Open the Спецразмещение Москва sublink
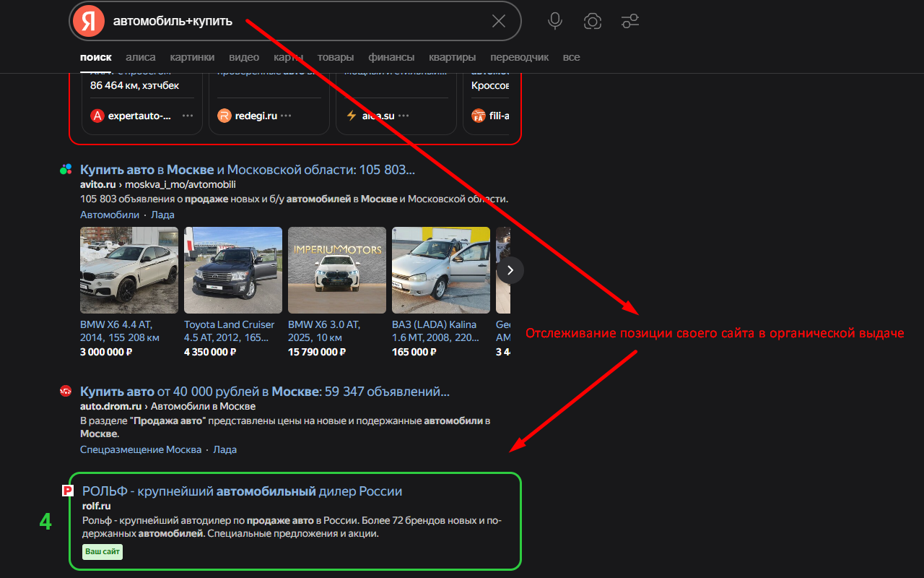Image resolution: width=924 pixels, height=578 pixels. point(141,449)
